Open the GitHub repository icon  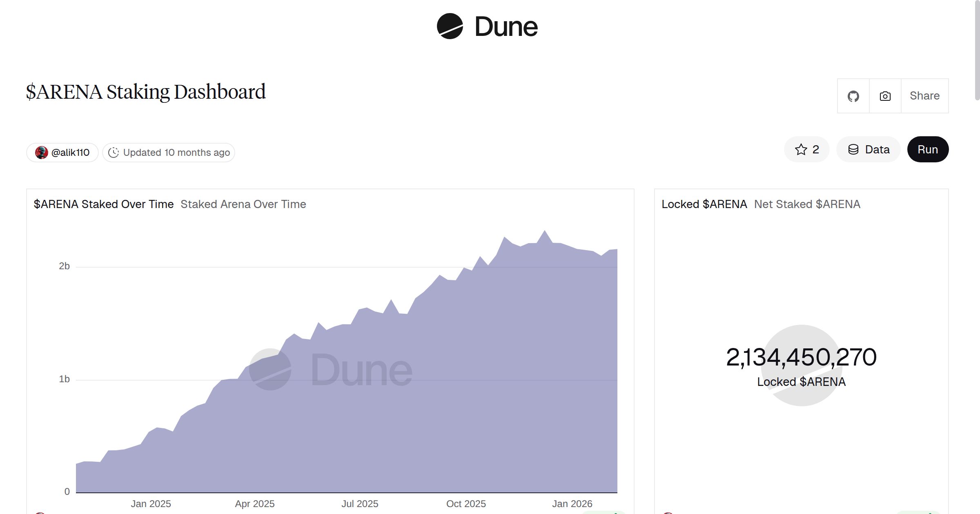click(853, 95)
